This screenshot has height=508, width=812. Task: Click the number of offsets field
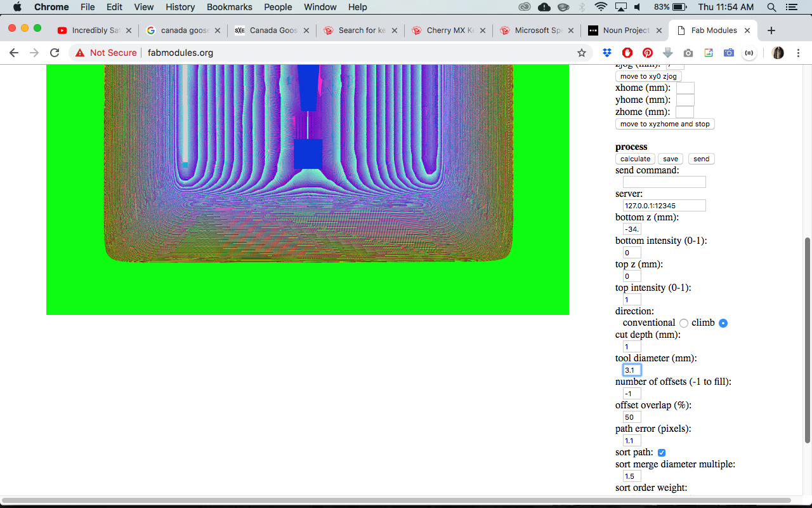point(632,394)
